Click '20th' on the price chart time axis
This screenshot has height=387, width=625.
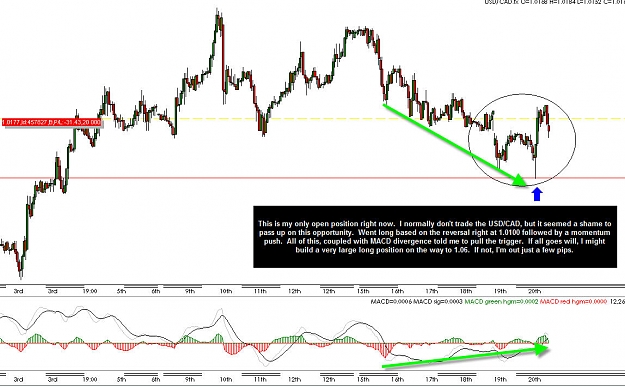(534, 291)
